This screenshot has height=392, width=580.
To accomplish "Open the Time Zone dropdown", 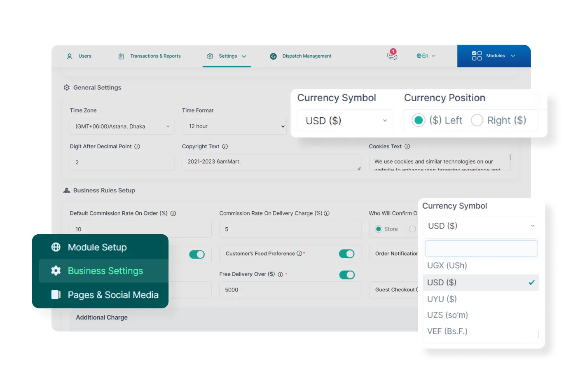I will point(122,126).
